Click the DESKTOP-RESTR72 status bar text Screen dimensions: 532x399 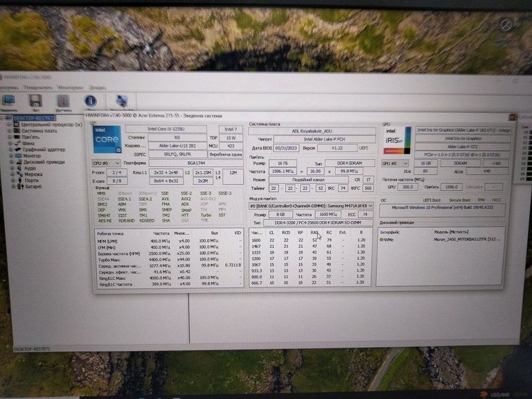[x=32, y=349]
